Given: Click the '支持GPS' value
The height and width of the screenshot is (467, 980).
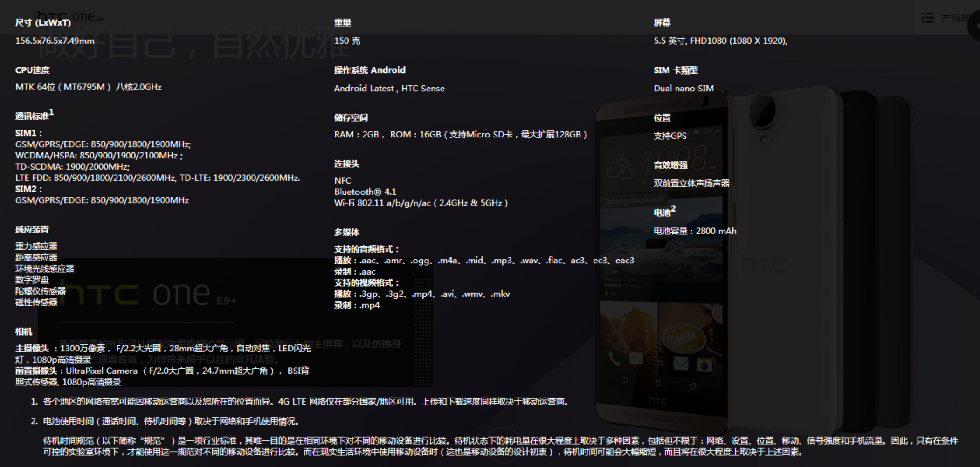Looking at the screenshot, I should click(670, 136).
